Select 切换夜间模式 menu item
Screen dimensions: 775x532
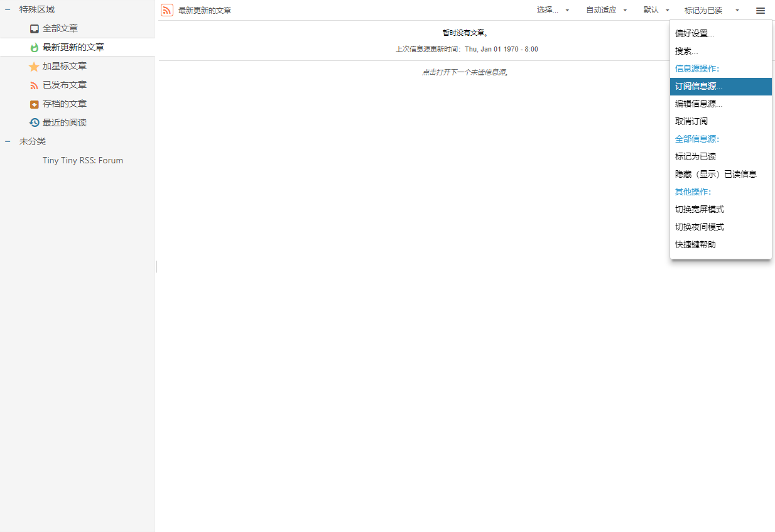721,227
